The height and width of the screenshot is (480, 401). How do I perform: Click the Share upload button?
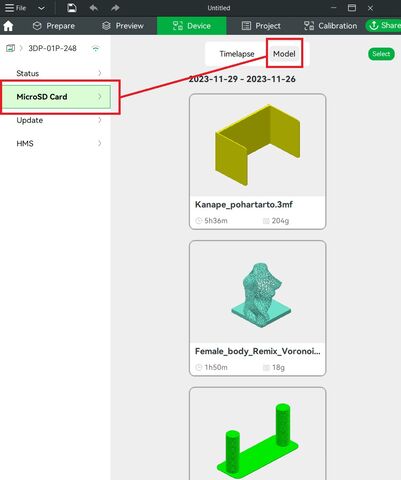pos(383,25)
